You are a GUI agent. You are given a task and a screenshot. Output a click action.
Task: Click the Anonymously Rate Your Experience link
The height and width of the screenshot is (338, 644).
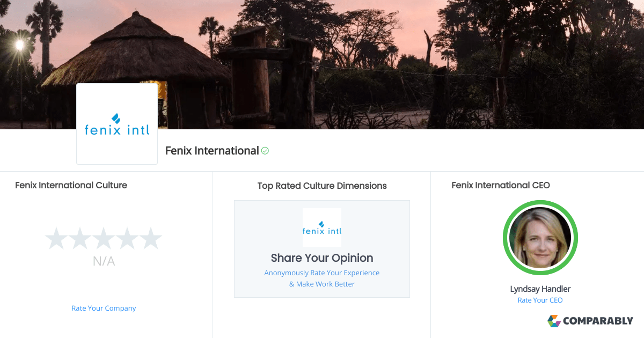(x=321, y=273)
